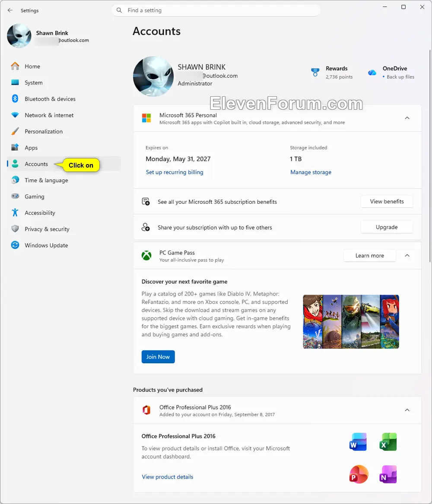
Task: Collapse the PC Game Pass section
Action: [x=407, y=256]
